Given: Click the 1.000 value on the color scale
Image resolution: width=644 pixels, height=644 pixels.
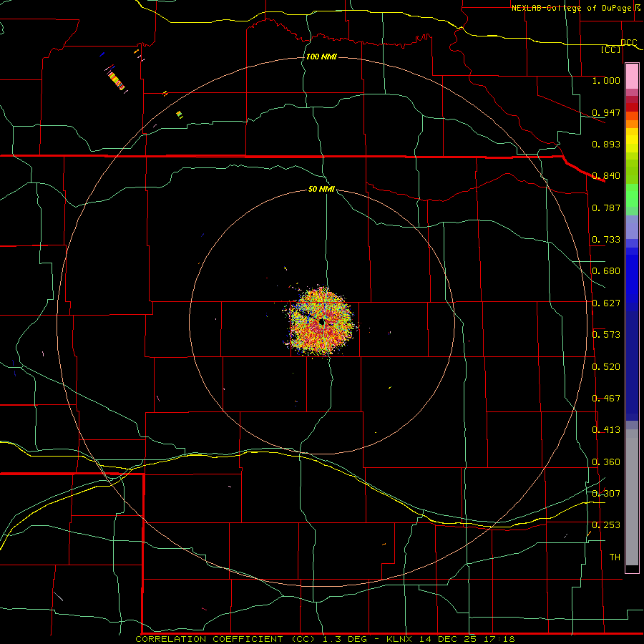Looking at the screenshot, I should [x=606, y=80].
